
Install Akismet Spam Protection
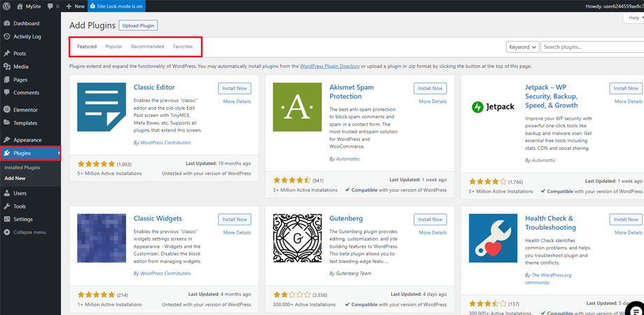[x=430, y=88]
